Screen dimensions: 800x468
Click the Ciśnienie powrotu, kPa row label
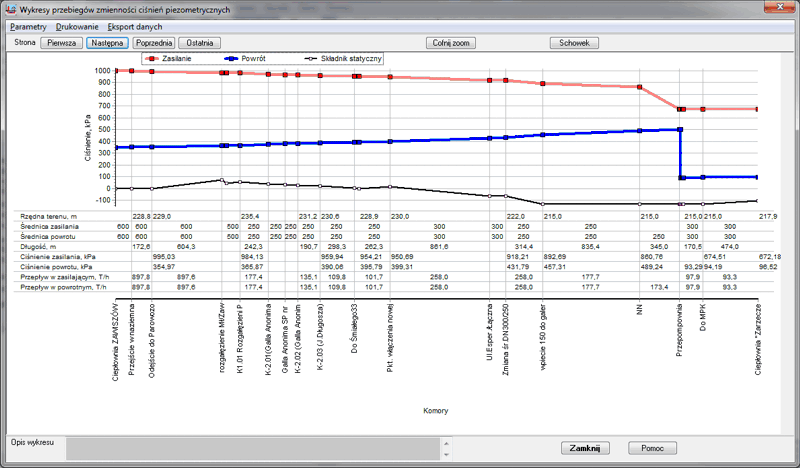point(56,267)
